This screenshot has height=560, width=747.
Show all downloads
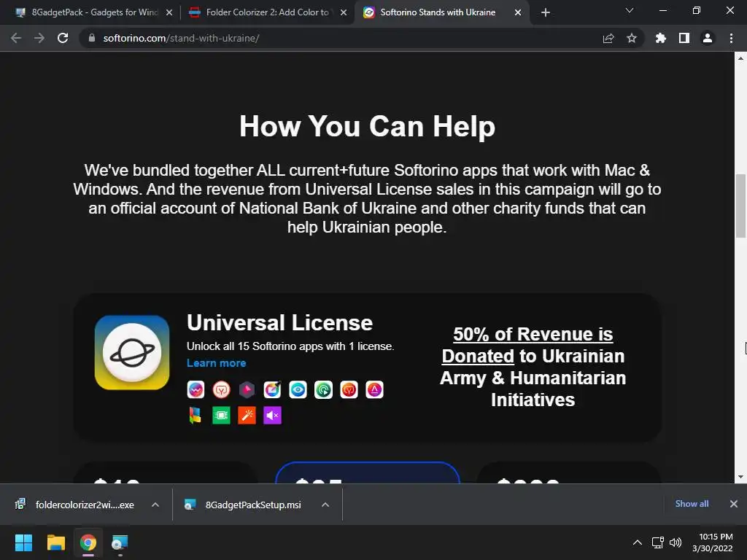click(692, 504)
